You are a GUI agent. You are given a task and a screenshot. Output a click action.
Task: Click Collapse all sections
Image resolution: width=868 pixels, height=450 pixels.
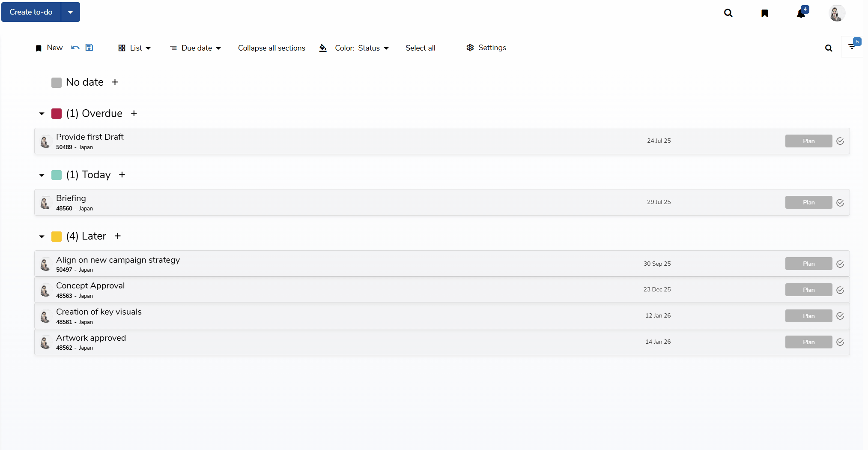coord(271,48)
